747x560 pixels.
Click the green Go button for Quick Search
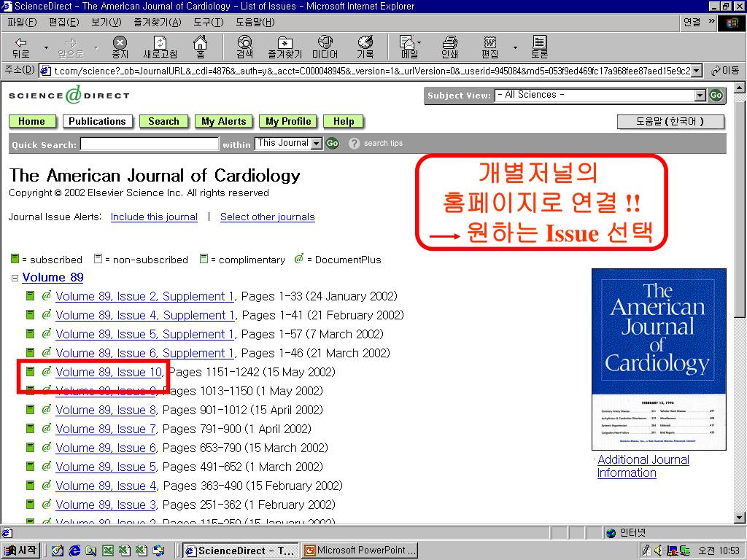pos(332,144)
